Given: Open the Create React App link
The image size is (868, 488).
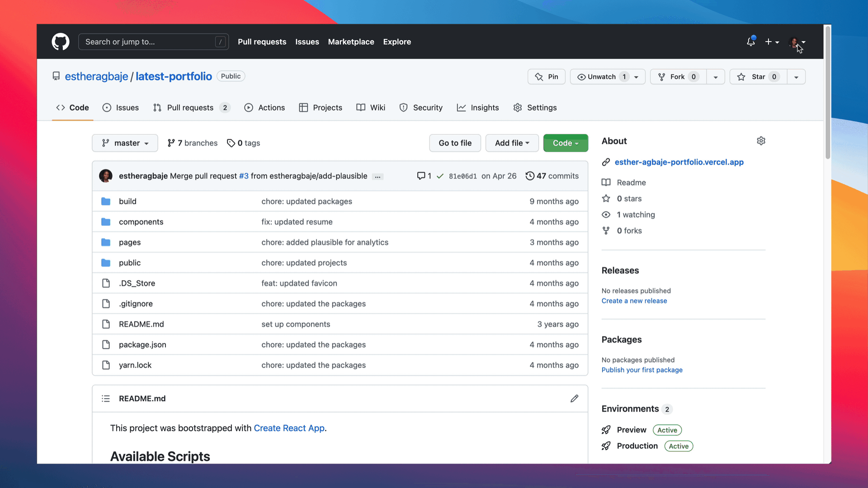Looking at the screenshot, I should pos(289,428).
